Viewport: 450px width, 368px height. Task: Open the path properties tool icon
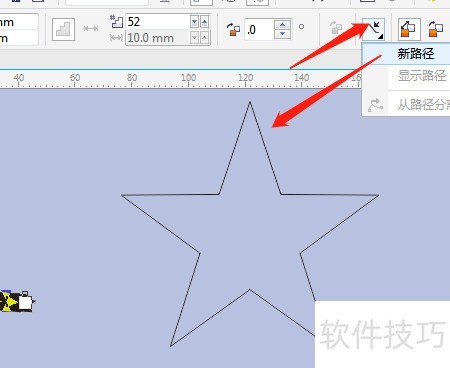coord(373,29)
